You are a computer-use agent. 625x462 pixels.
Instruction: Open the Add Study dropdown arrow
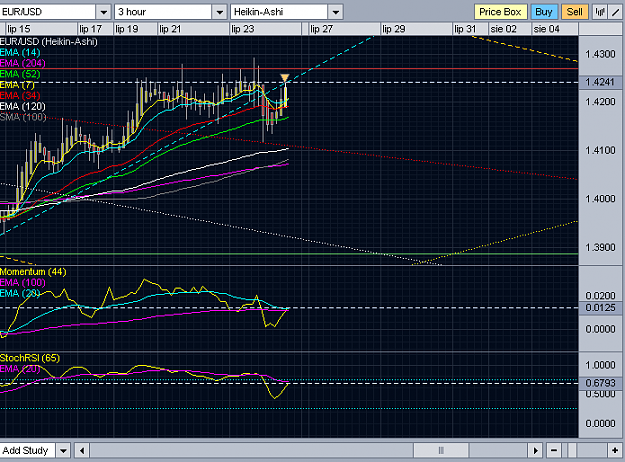63,451
